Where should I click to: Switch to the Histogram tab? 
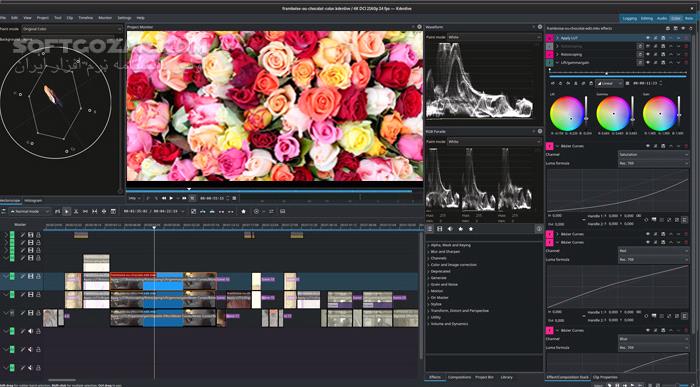(x=33, y=201)
